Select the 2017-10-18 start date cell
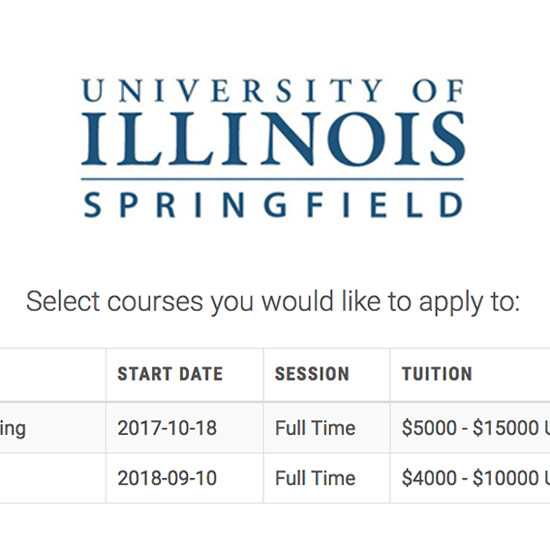 [185, 428]
